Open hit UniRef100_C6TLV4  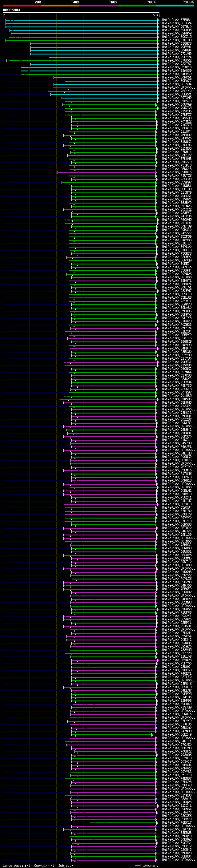(x=177, y=23)
